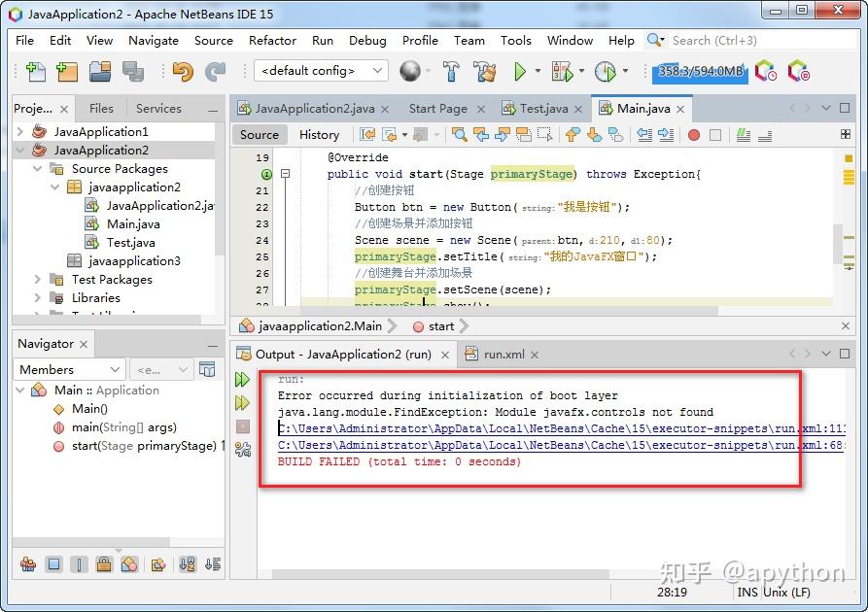Toggle highlight occurrences in editor toolbar
The width and height of the screenshot is (868, 612).
(743, 136)
